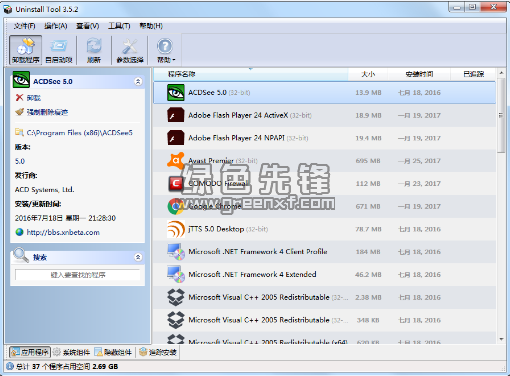Click the Visual C++ 2005 Redistributable 2.38 MB icon
510x376 pixels.
(176, 297)
